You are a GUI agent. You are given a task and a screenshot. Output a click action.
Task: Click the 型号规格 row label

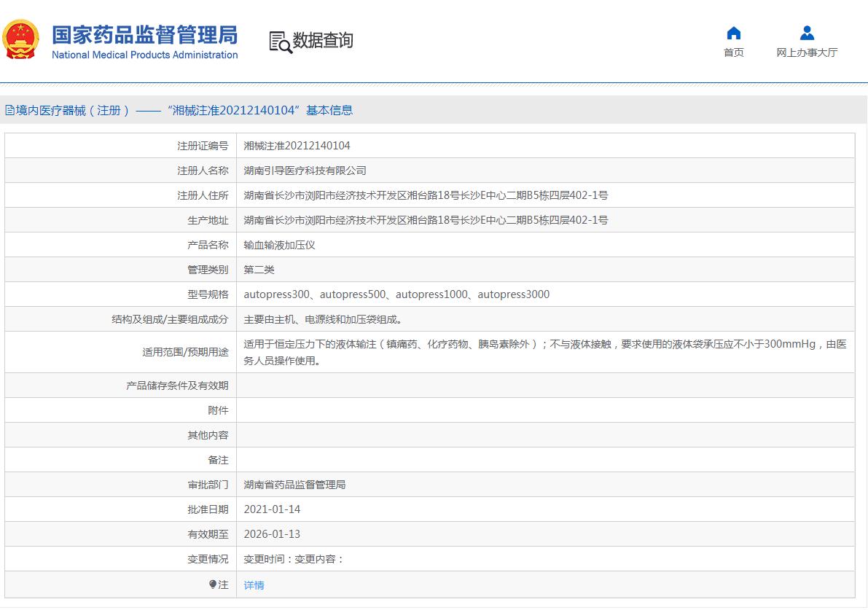[x=208, y=294]
